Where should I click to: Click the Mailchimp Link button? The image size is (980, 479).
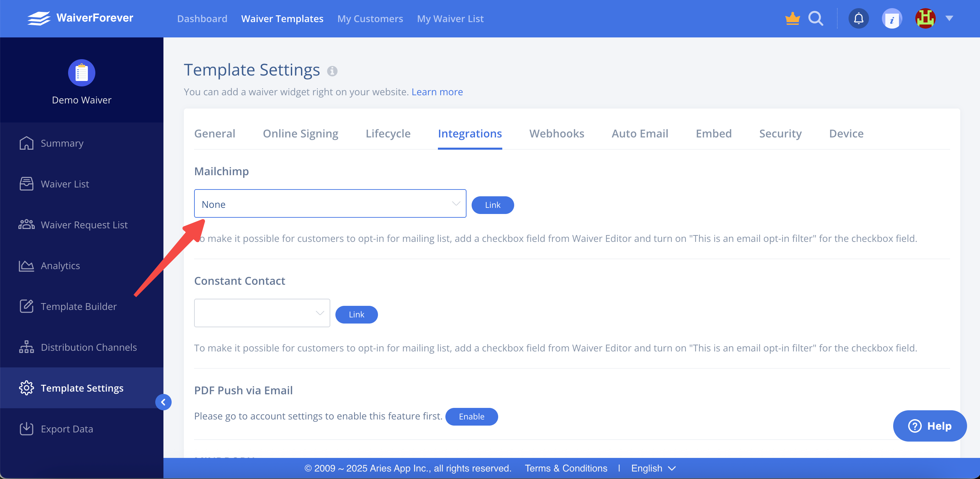pyautogui.click(x=492, y=205)
